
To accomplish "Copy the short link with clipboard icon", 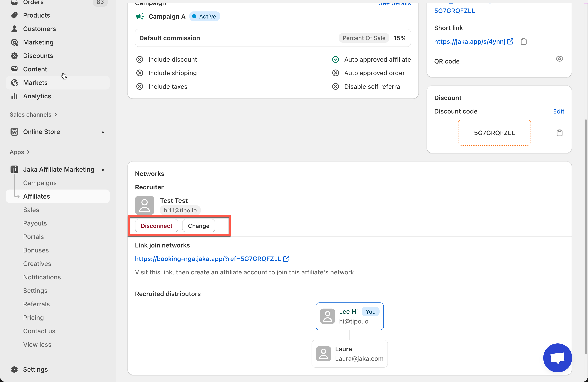I will point(524,42).
